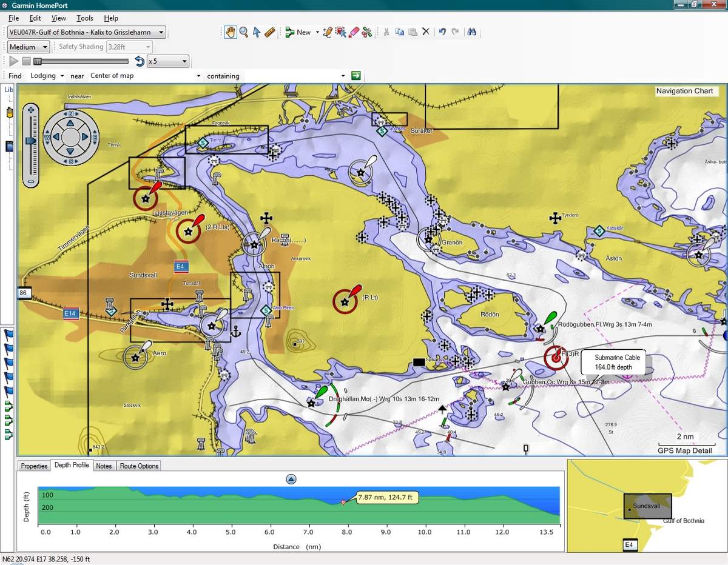Click the containing search text field
The height and width of the screenshot is (565, 728).
click(x=292, y=76)
